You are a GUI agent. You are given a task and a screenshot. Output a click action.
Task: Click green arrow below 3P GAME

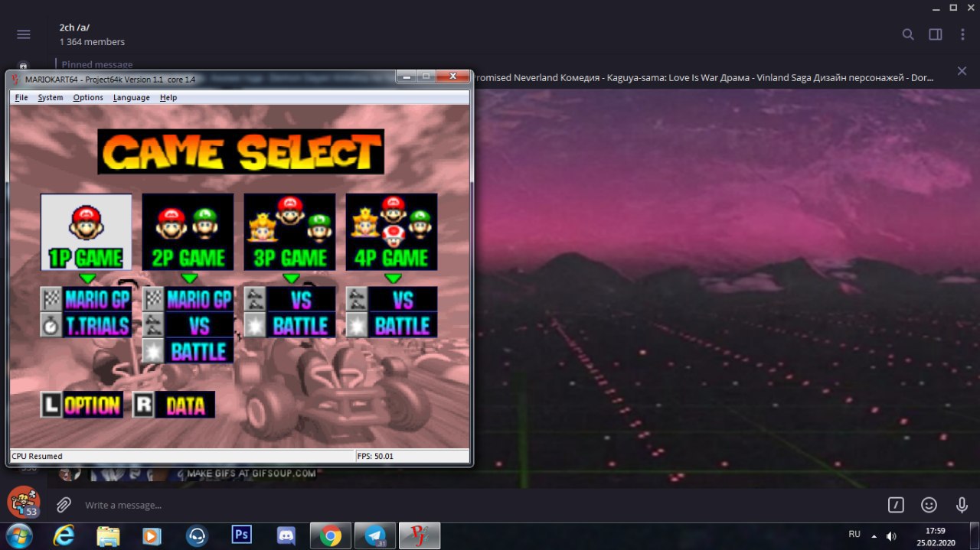(x=291, y=278)
